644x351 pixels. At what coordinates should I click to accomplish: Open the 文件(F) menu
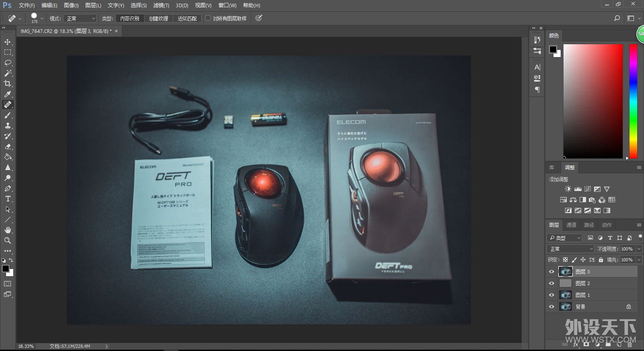27,5
